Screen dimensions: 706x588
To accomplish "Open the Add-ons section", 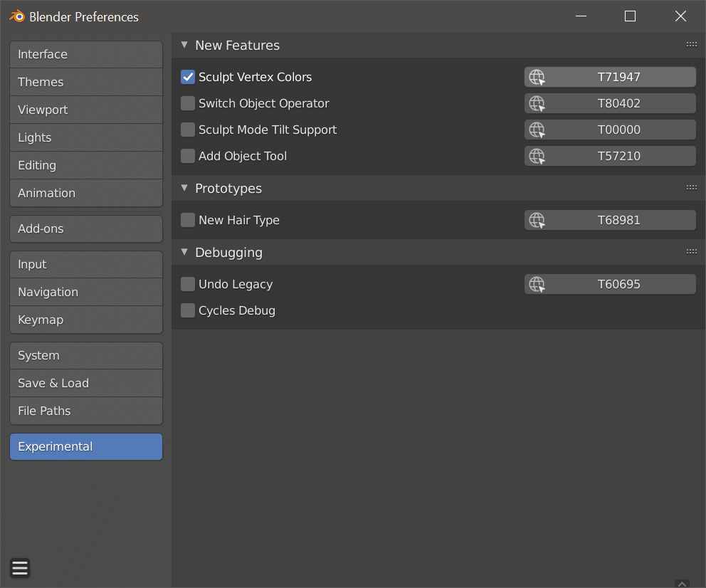I will 86,229.
